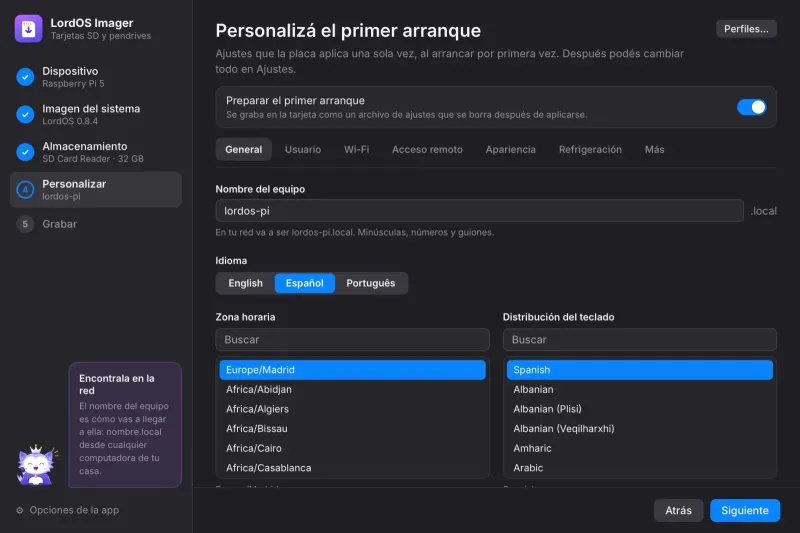Choose the Amharic keyboard layout
The height and width of the screenshot is (533, 800).
640,448
